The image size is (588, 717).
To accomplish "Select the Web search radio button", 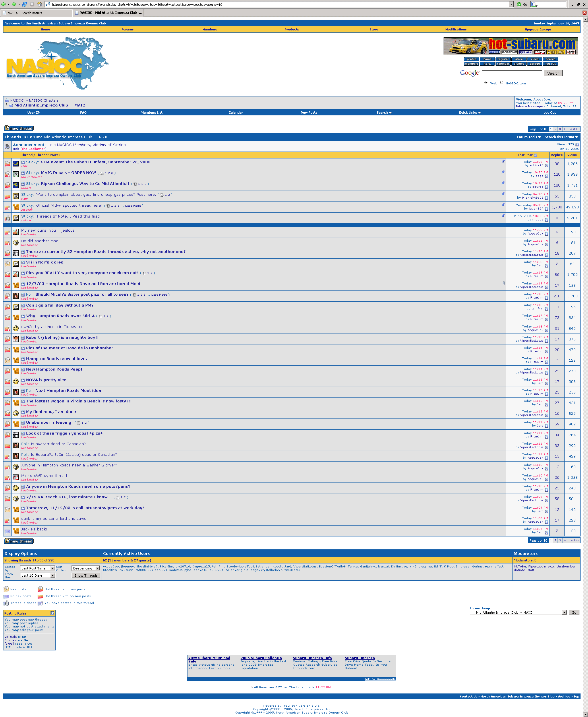I will tap(486, 82).
